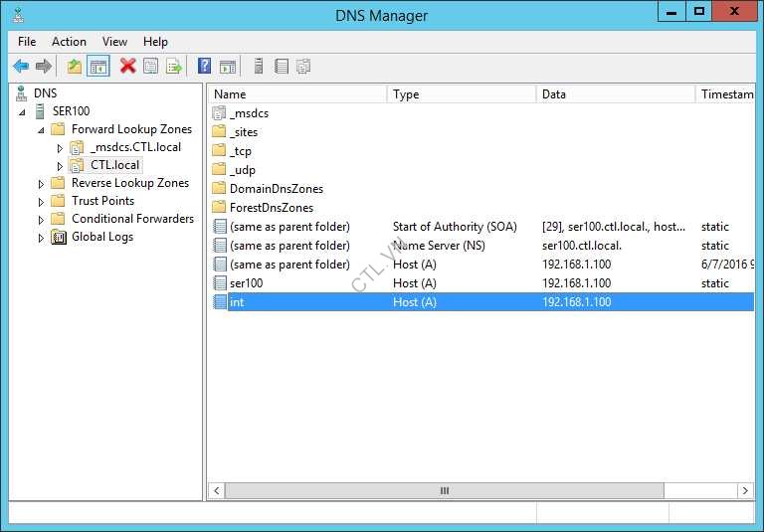Select the SER100 server icon in tree
The width and height of the screenshot is (764, 532).
[40, 111]
